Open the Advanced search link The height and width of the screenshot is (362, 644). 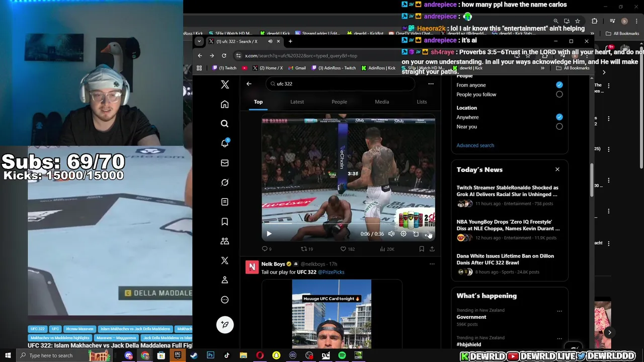475,145
